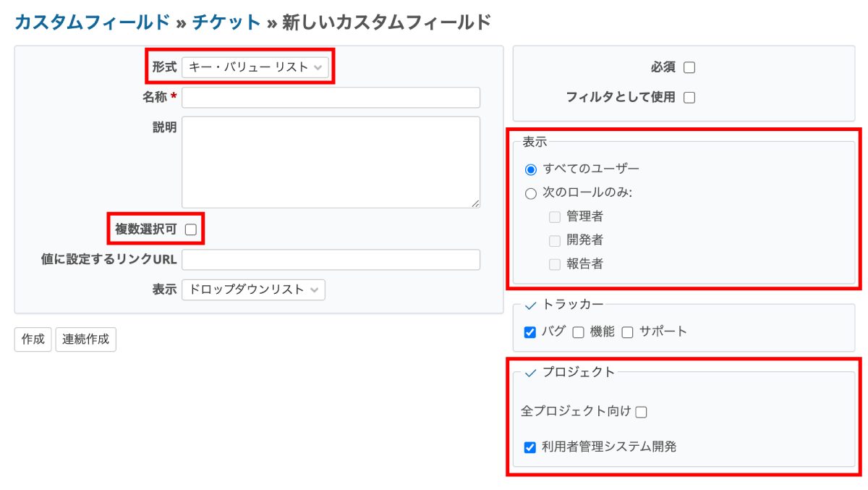This screenshot has width=868, height=490.
Task: Collapse the プロジェクト section checkmark icon
Action: (530, 373)
